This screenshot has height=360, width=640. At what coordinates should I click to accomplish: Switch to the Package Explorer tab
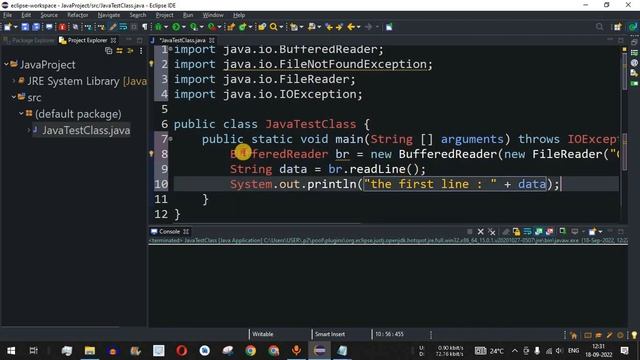[29, 40]
